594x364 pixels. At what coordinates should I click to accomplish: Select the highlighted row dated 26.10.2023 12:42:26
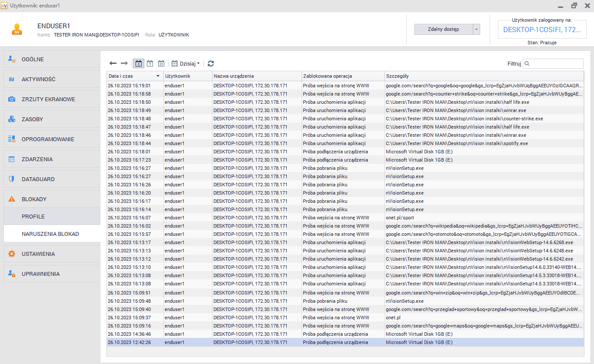(345, 342)
